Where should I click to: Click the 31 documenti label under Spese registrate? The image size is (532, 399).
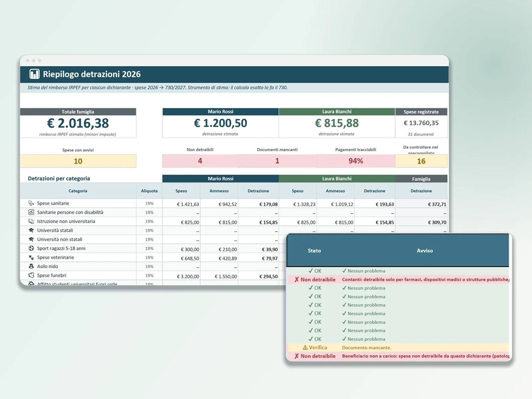(421, 134)
